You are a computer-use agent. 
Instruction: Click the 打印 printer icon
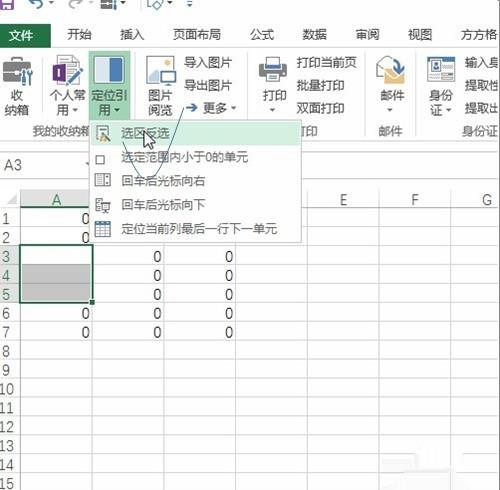coord(273,69)
